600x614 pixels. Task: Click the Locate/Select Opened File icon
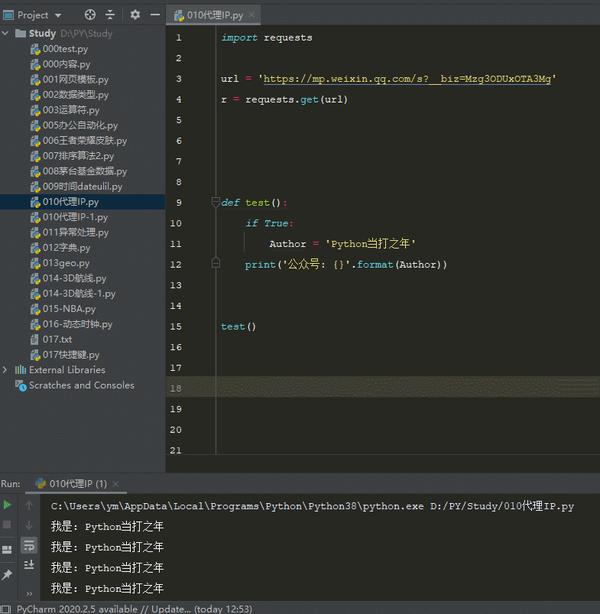[x=90, y=15]
